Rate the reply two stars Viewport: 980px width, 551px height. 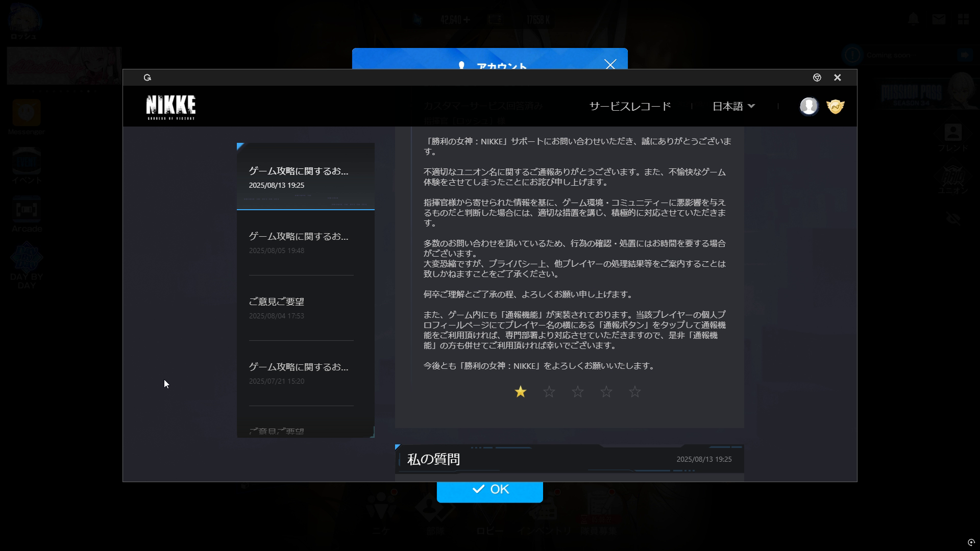point(549,391)
